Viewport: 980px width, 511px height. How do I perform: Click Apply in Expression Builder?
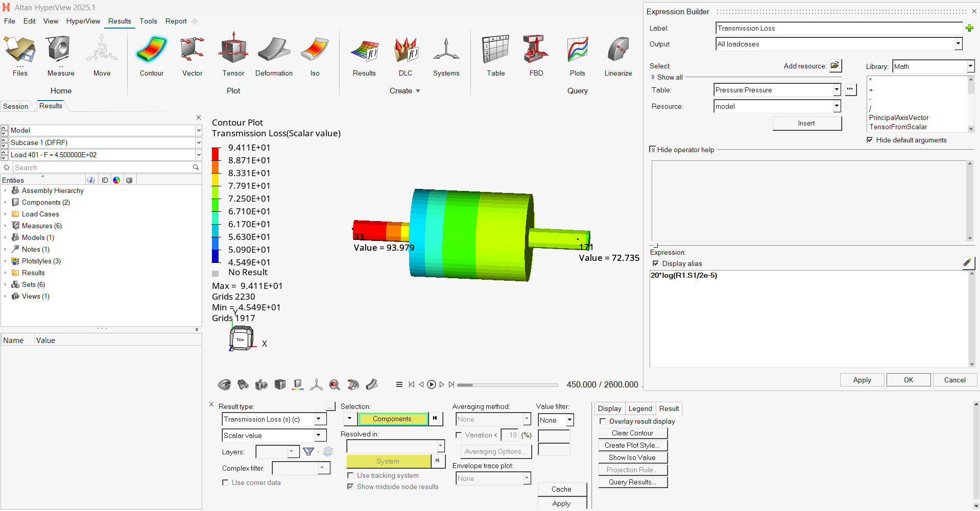[862, 380]
